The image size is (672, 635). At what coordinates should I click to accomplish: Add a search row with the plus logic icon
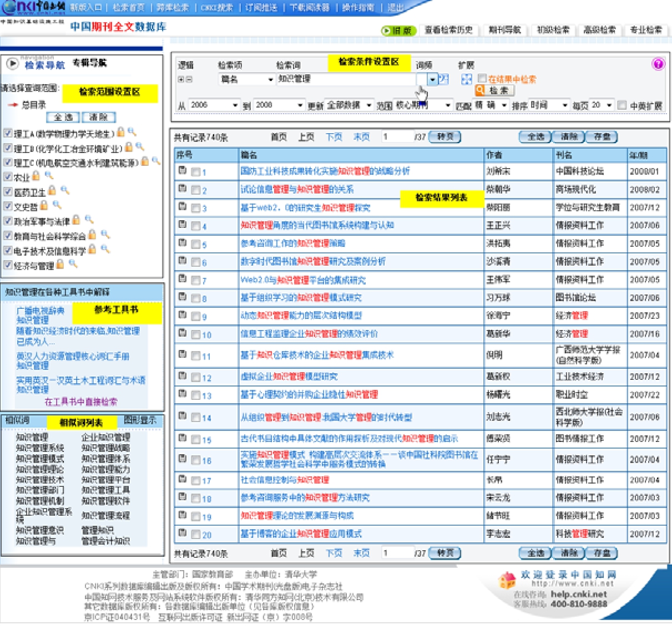180,79
